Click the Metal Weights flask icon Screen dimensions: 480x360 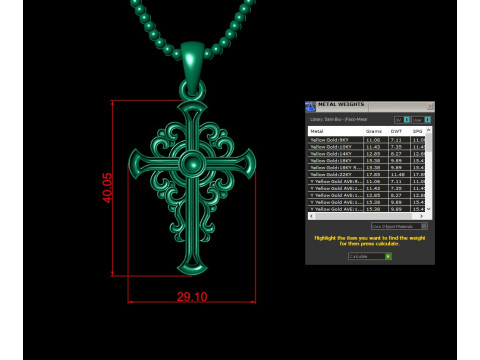point(310,107)
